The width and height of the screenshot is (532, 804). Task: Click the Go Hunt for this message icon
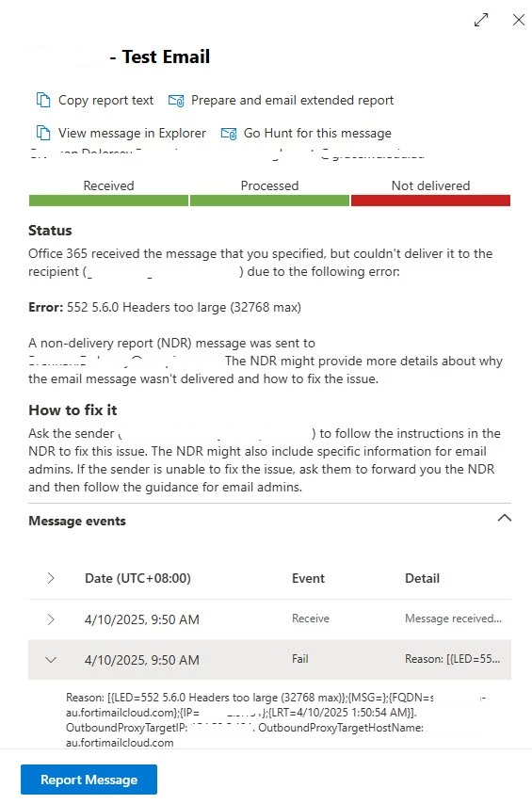[x=229, y=134]
